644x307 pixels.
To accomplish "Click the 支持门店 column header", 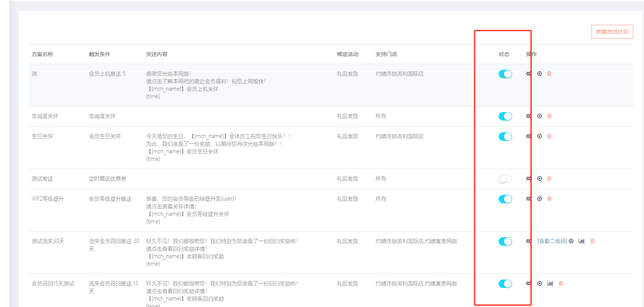I will [386, 54].
